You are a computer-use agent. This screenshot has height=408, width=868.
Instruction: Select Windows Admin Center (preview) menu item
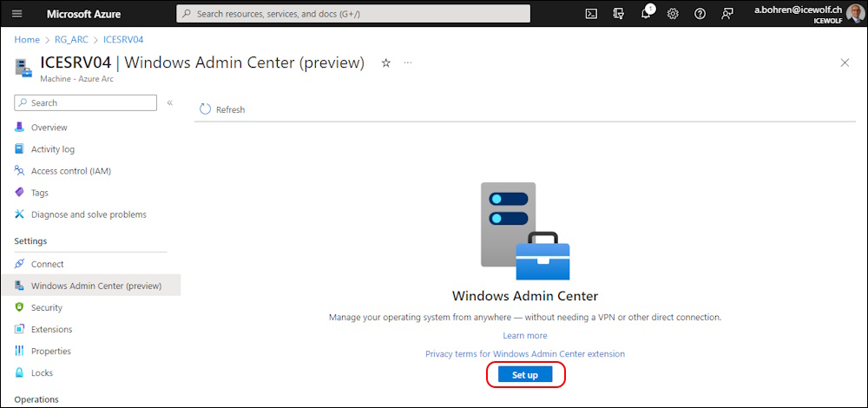coord(90,286)
